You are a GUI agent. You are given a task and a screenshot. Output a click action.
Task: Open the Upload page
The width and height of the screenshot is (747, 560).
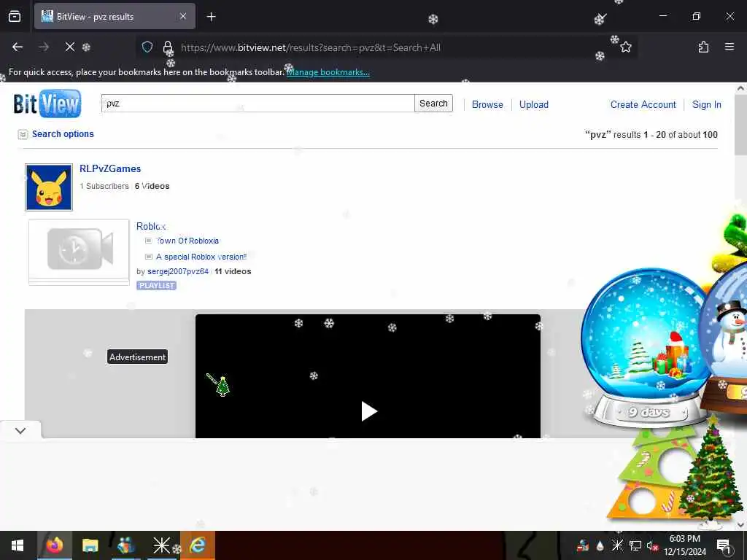pyautogui.click(x=533, y=104)
